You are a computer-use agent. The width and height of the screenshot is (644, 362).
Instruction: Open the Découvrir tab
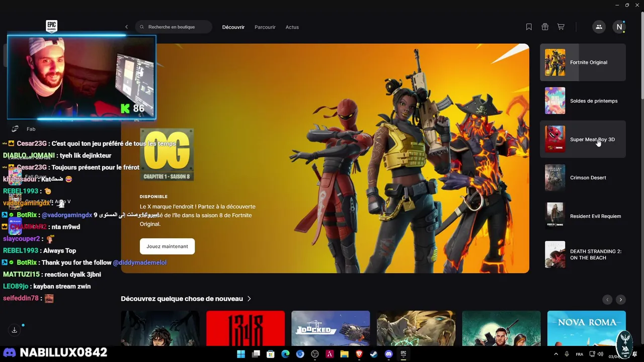[x=233, y=27]
